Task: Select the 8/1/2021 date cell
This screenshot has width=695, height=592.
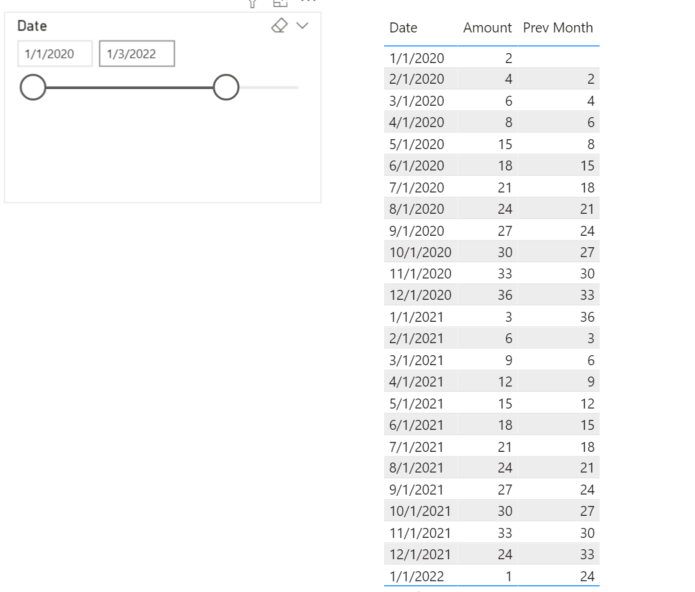Action: [x=416, y=468]
